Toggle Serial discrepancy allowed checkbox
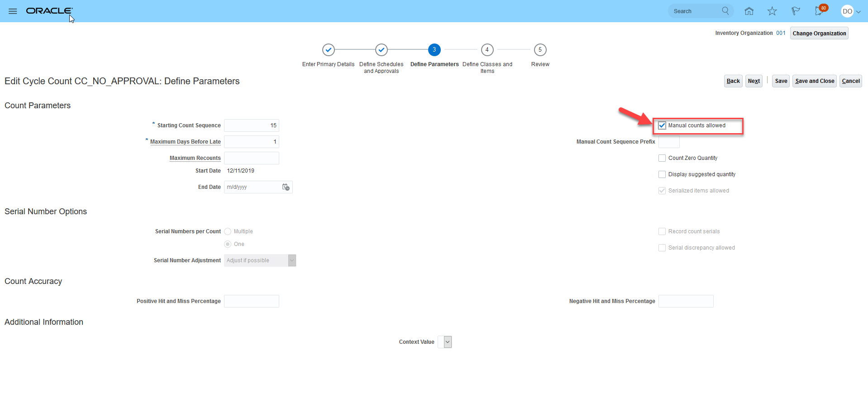Screen dimensions: 868x409 coord(662,248)
